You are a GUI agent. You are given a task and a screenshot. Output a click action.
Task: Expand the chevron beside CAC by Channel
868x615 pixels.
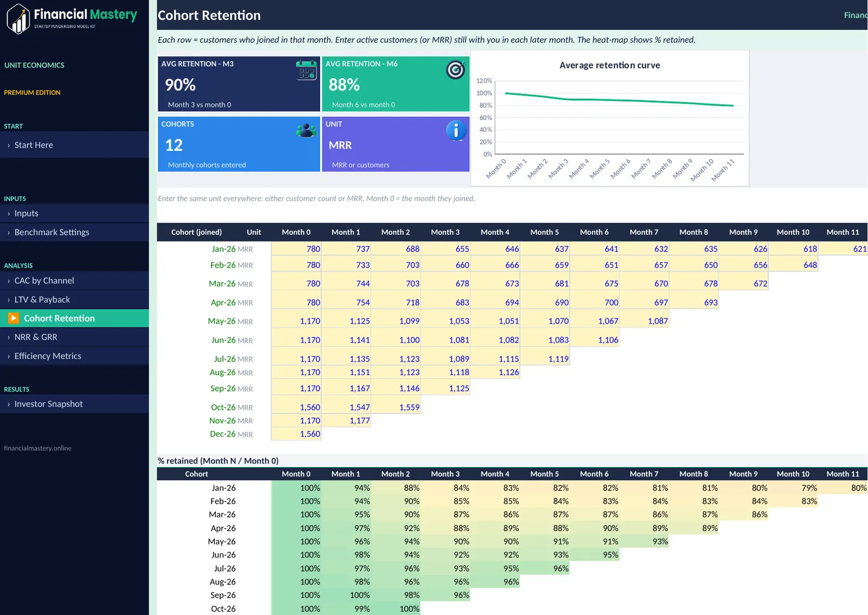pos(9,281)
